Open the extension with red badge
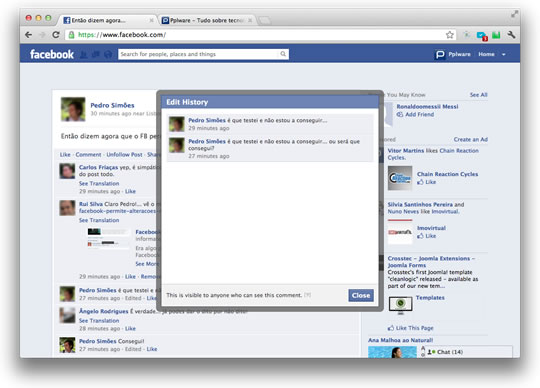Viewport: 540px width, 388px height. (481, 35)
